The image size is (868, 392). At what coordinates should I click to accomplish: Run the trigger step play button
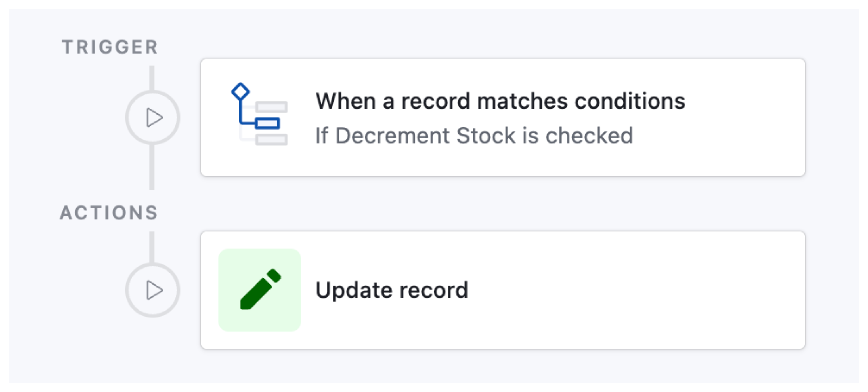point(153,118)
